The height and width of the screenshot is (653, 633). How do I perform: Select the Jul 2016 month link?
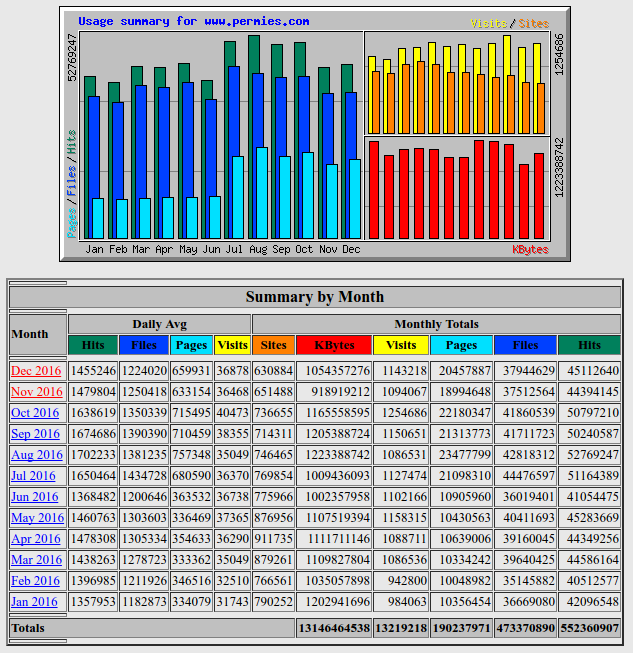pos(36,476)
